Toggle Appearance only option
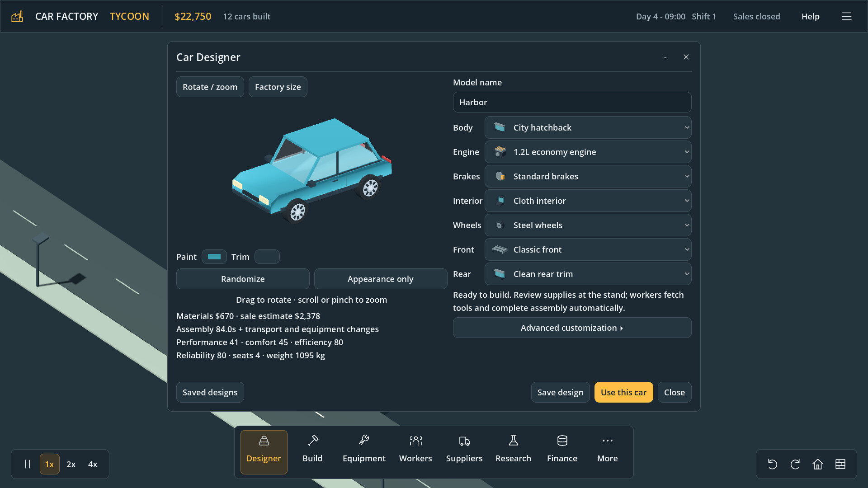 point(380,279)
